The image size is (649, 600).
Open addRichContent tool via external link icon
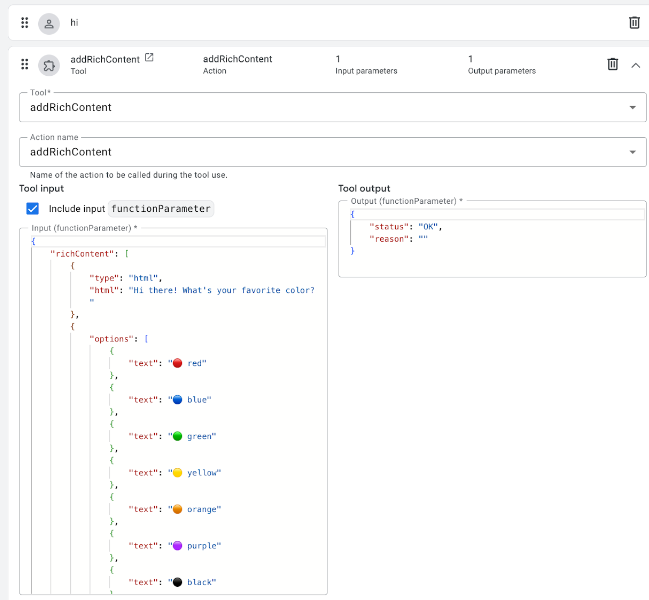click(149, 58)
